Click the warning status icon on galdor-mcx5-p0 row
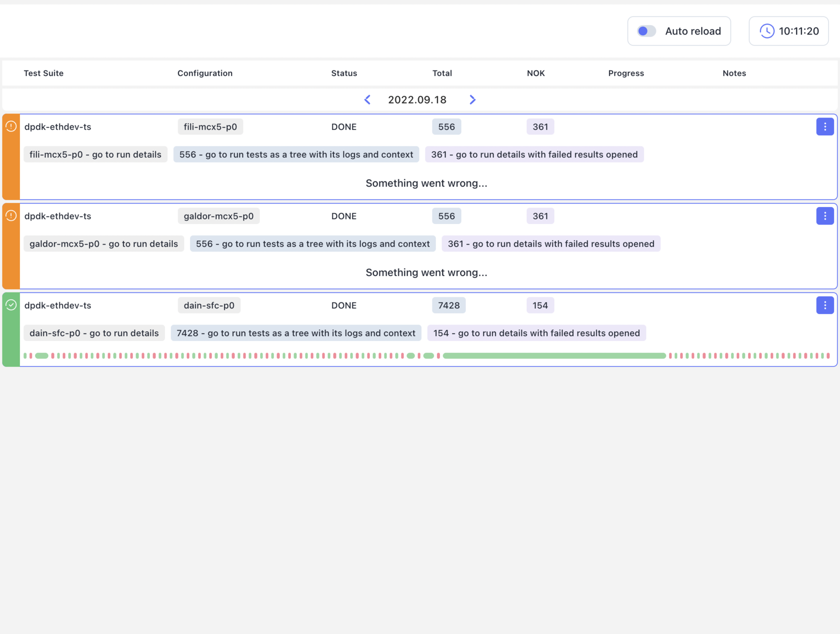The width and height of the screenshot is (840, 634). tap(11, 215)
